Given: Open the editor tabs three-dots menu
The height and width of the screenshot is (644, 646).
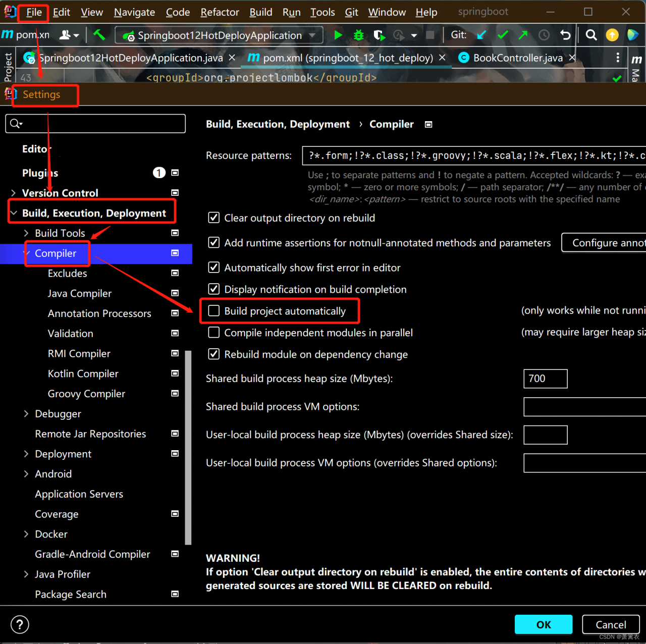Looking at the screenshot, I should (x=618, y=58).
